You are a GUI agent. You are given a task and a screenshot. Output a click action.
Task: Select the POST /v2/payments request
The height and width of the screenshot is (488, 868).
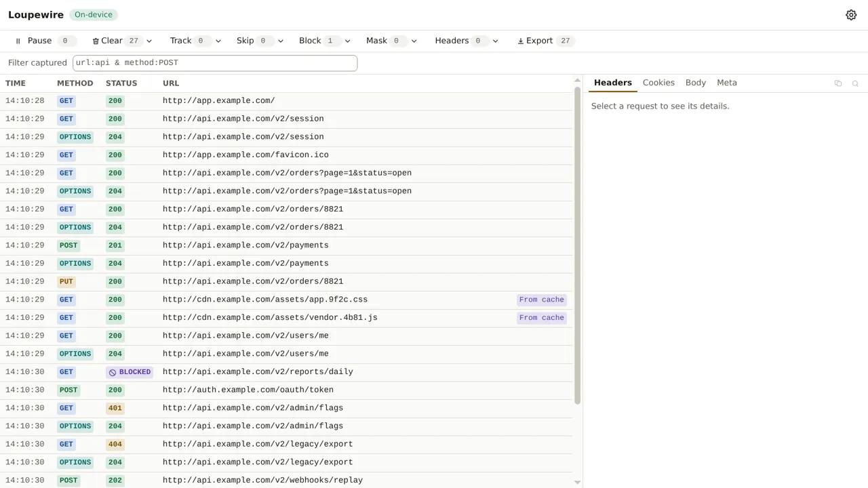click(286, 245)
